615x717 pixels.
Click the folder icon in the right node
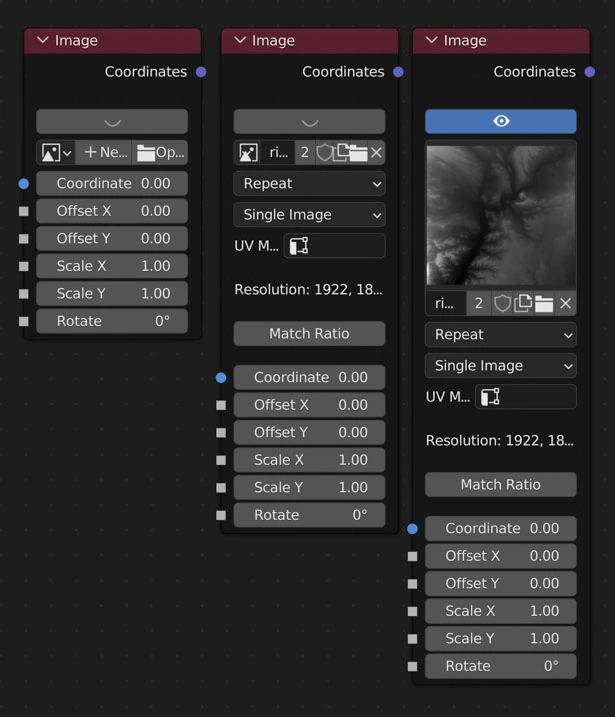pos(544,303)
